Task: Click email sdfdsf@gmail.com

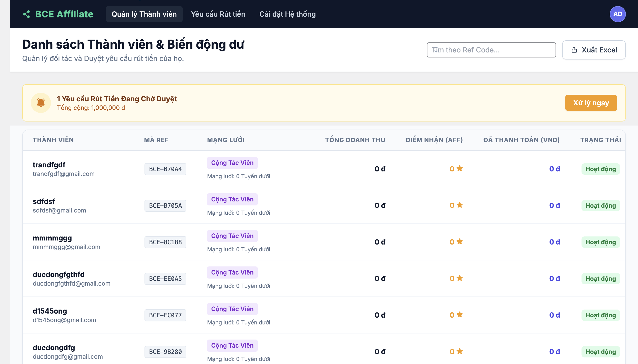Action: (x=60, y=210)
